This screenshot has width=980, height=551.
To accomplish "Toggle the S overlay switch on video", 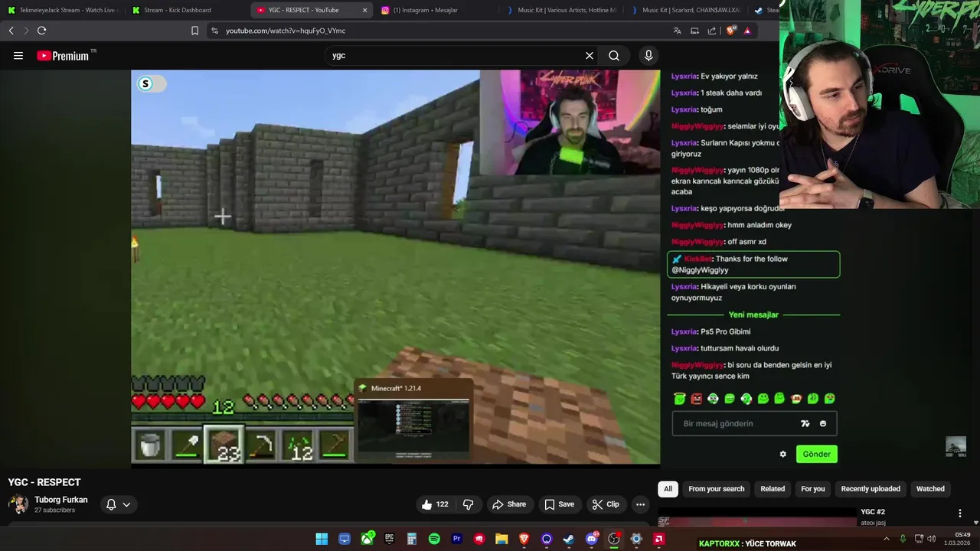I will (152, 83).
